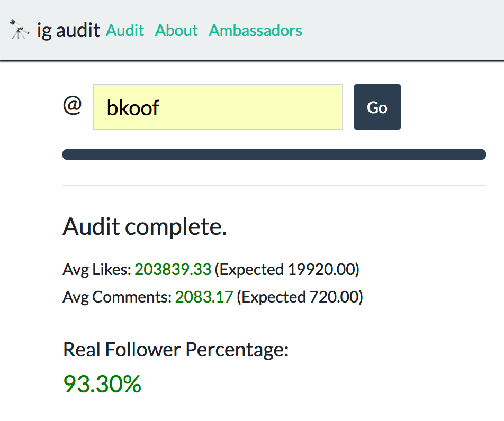
Task: Click the "Avg Likes:" label
Action: pos(97,270)
